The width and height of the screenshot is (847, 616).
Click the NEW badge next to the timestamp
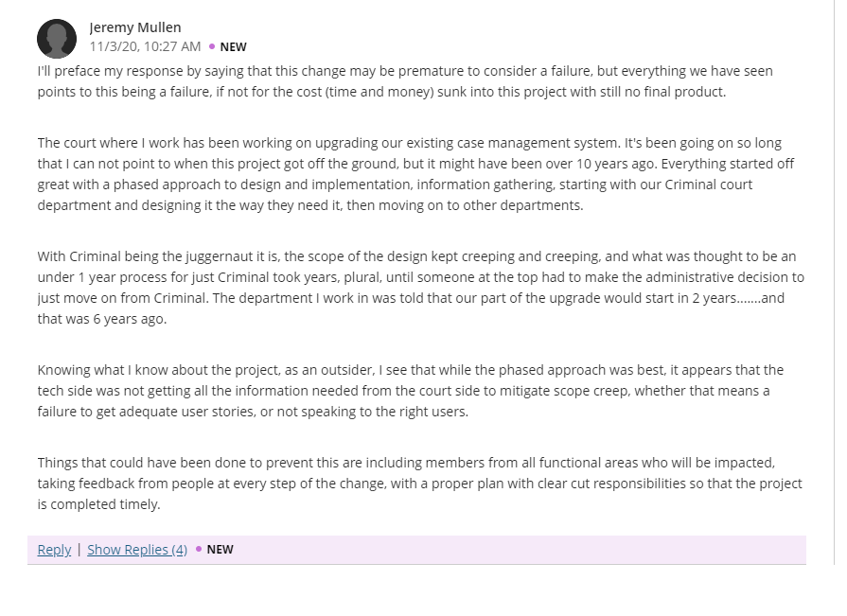click(x=234, y=47)
